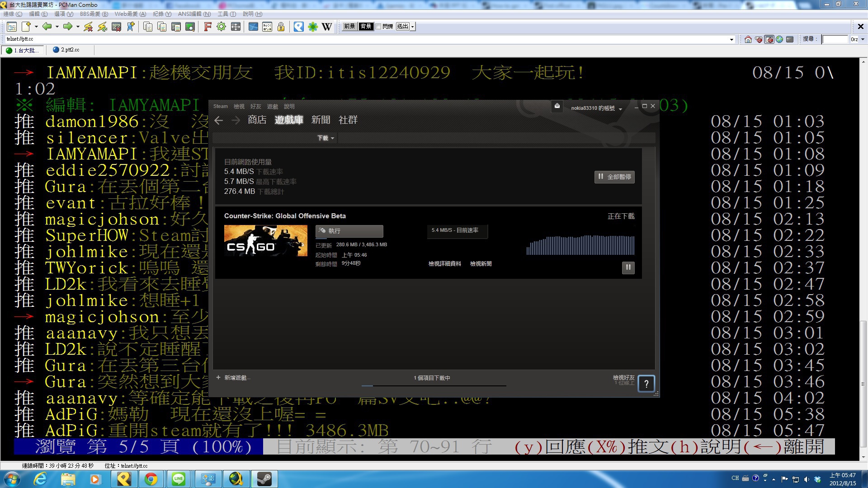Image resolution: width=868 pixels, height=488 pixels.
Task: Click the Steam inbox envelope icon
Action: point(557,106)
